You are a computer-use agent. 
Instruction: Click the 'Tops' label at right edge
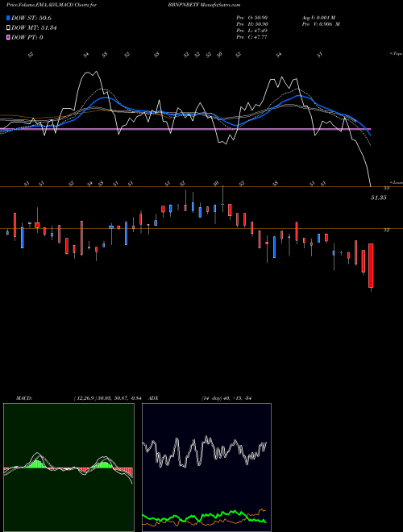click(397, 54)
